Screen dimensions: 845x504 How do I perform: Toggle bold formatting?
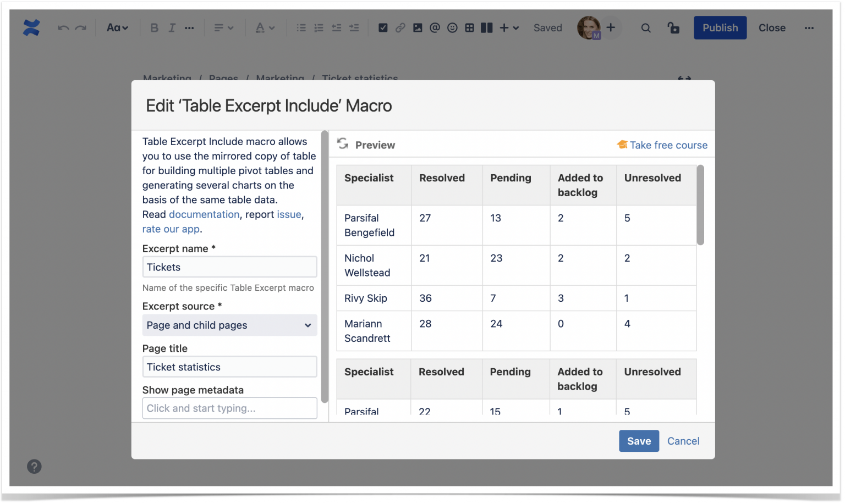[x=155, y=27]
